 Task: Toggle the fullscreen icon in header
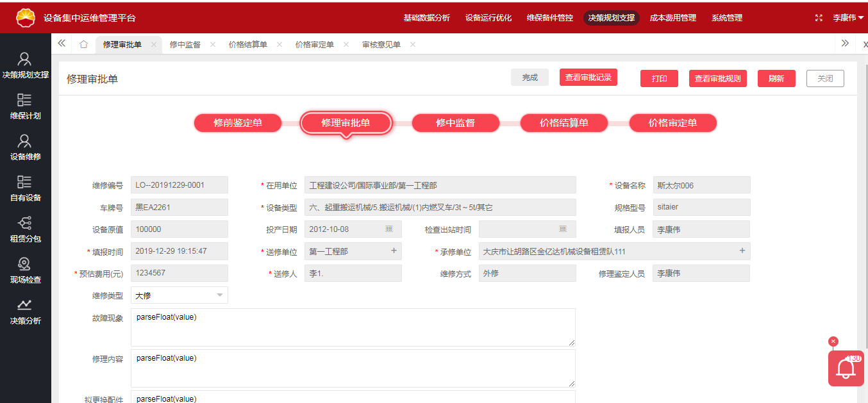(x=819, y=18)
